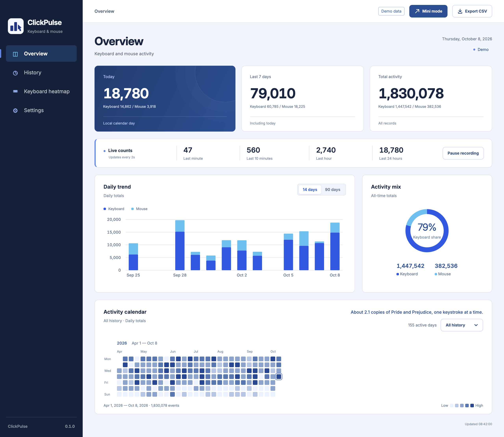Click the 20,000 axis label in Daily trend

(114, 220)
